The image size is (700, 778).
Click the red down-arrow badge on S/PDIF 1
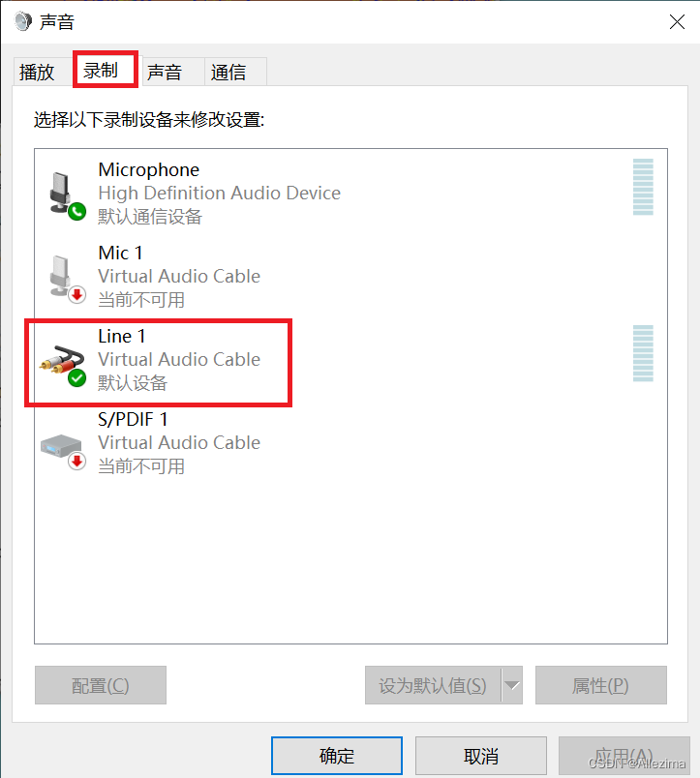click(x=76, y=462)
